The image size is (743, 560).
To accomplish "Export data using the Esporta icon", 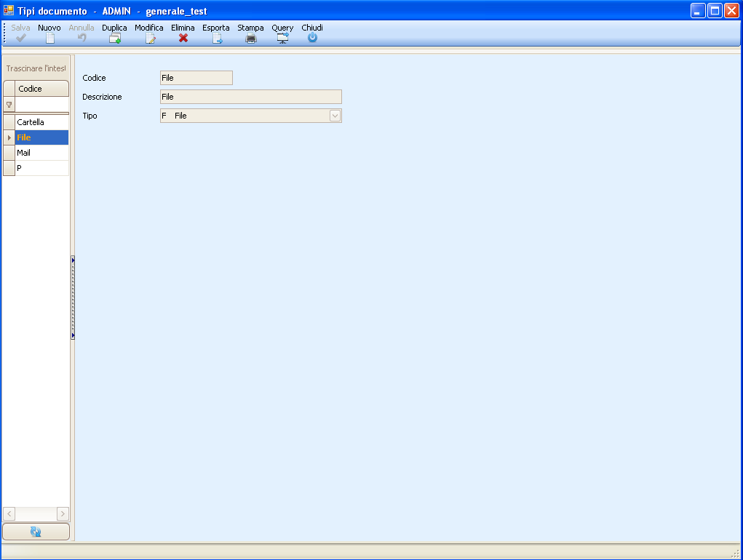I will (x=216, y=39).
